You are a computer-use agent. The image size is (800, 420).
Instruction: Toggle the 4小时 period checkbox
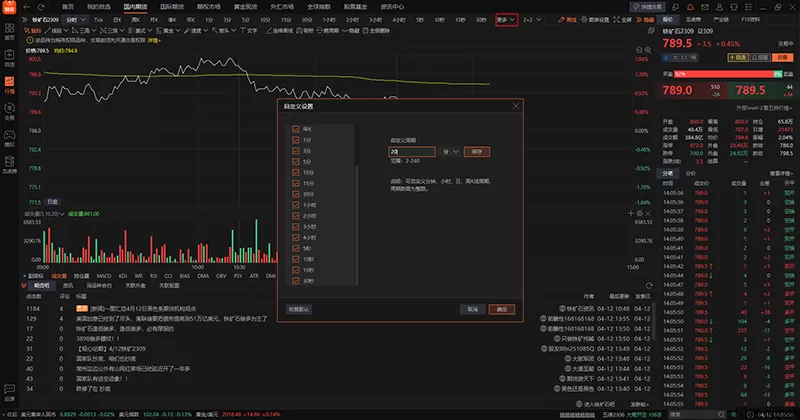click(295, 237)
